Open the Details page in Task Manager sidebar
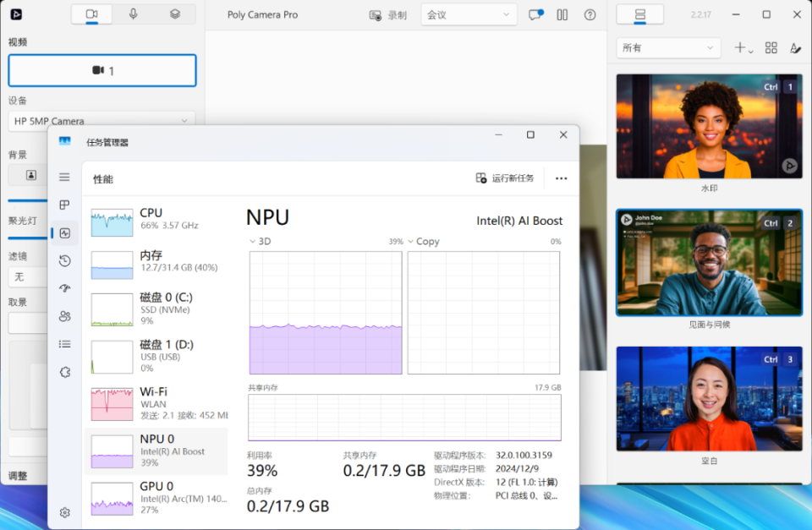Screen dimensions: 812x530 pyautogui.click(x=64, y=344)
